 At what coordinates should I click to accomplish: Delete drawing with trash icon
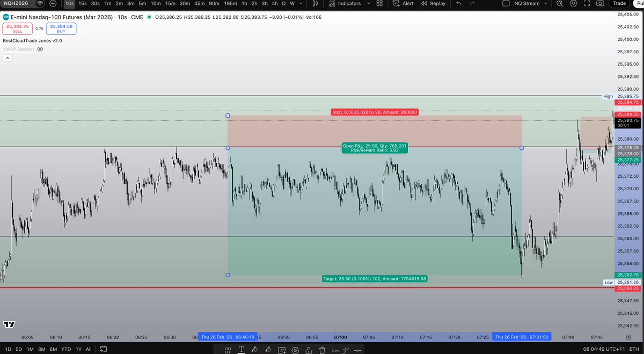(322, 350)
